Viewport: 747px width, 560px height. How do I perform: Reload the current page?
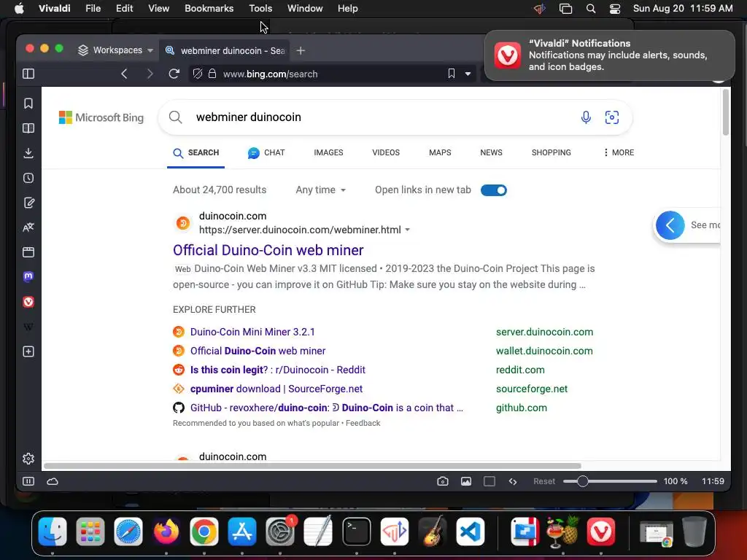[x=174, y=74]
